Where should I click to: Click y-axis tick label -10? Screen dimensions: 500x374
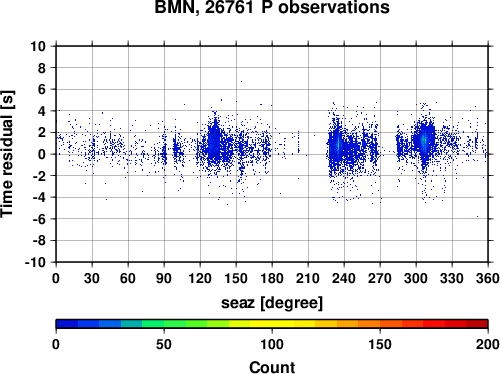click(35, 262)
